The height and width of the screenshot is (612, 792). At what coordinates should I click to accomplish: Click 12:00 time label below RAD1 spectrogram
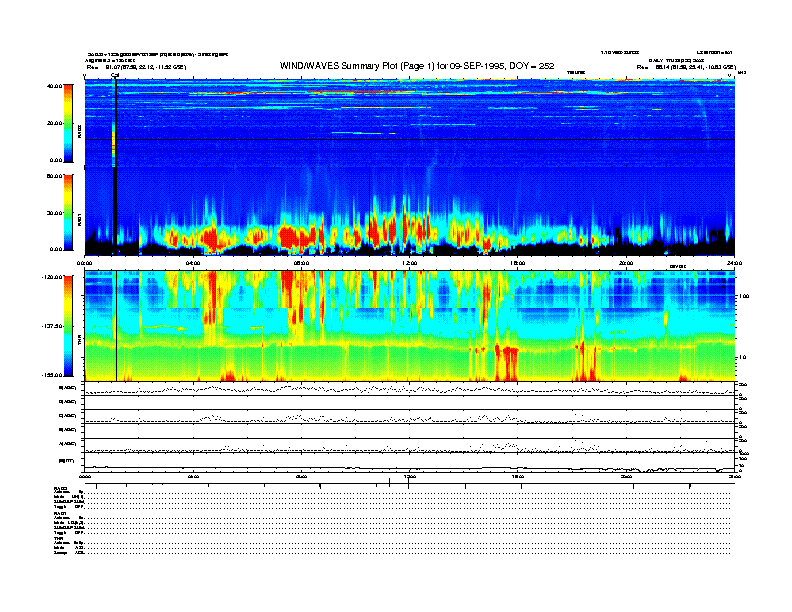(410, 263)
